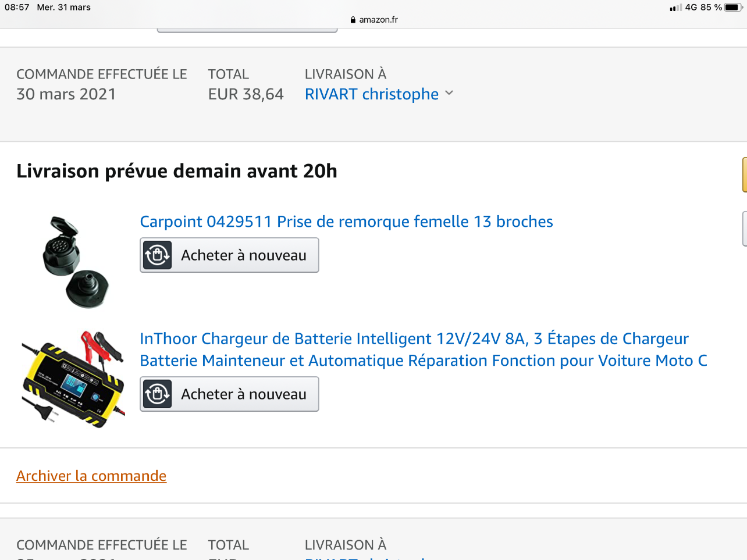This screenshot has width=747, height=560.
Task: Tap the cut-off button below the address bar
Action: [x=247, y=30]
